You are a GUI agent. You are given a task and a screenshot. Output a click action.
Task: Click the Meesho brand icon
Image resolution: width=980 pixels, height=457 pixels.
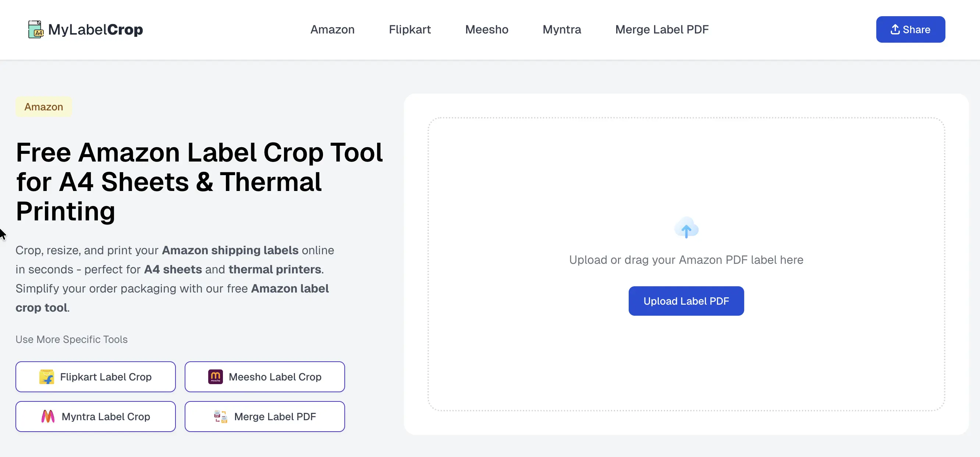click(x=215, y=377)
